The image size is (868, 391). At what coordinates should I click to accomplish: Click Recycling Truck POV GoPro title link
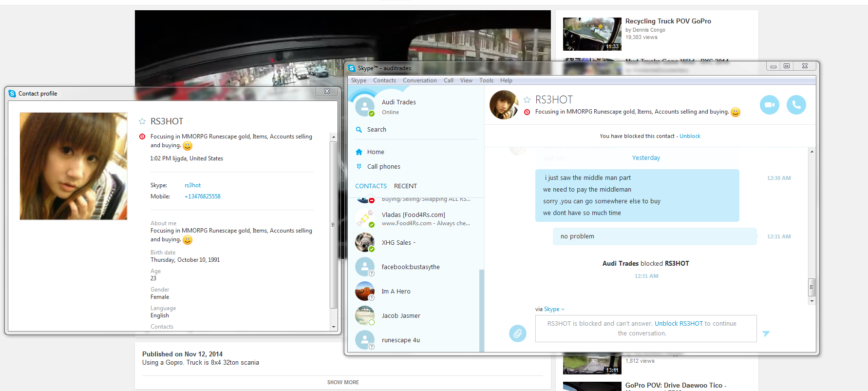click(x=668, y=21)
